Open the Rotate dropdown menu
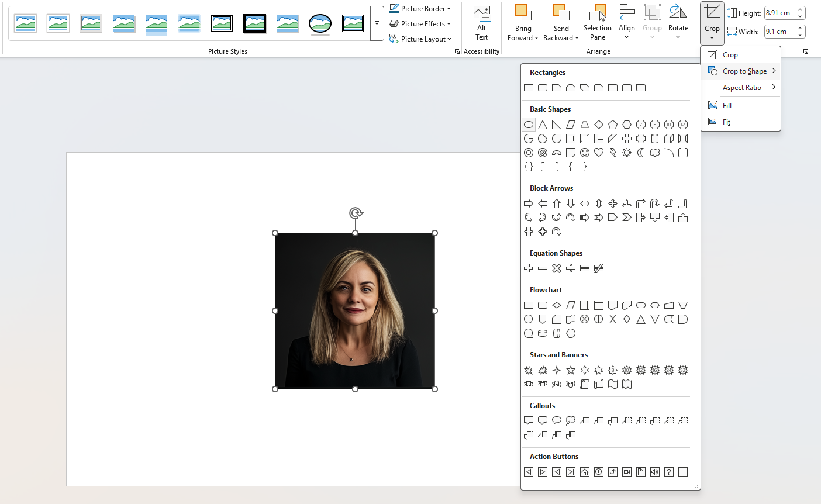The image size is (821, 504). 678,23
